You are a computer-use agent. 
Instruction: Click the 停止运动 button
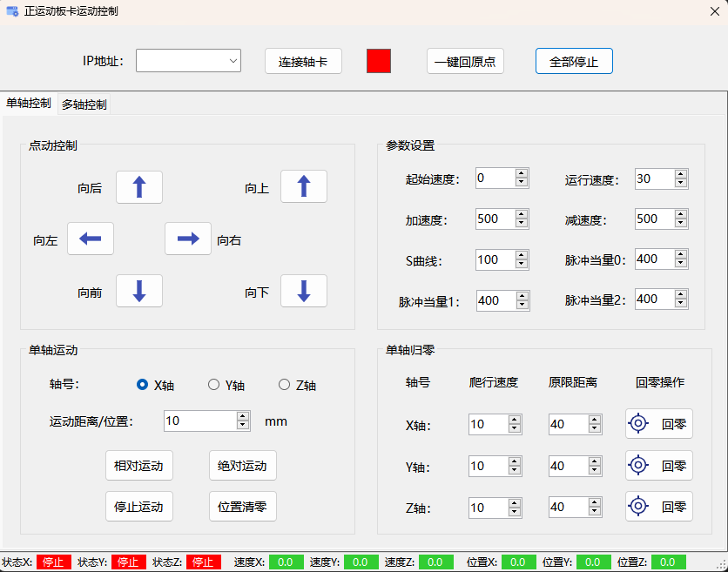coord(138,507)
